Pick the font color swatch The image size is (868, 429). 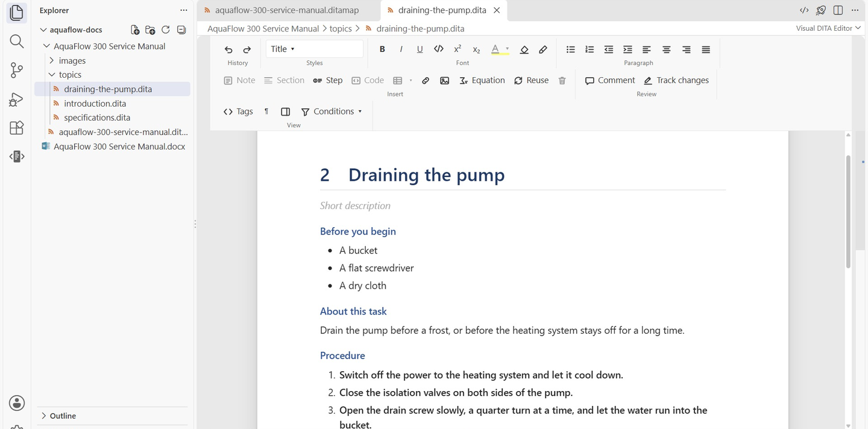tap(495, 49)
